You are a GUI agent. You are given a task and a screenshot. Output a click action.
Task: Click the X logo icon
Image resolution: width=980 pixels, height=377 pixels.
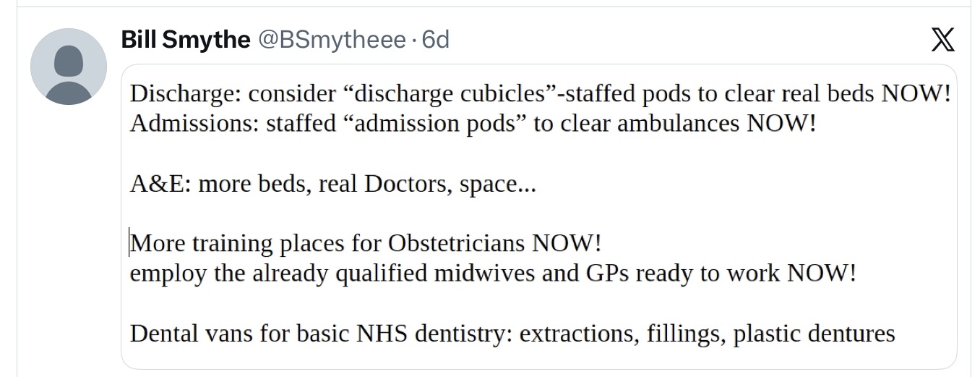click(x=942, y=39)
